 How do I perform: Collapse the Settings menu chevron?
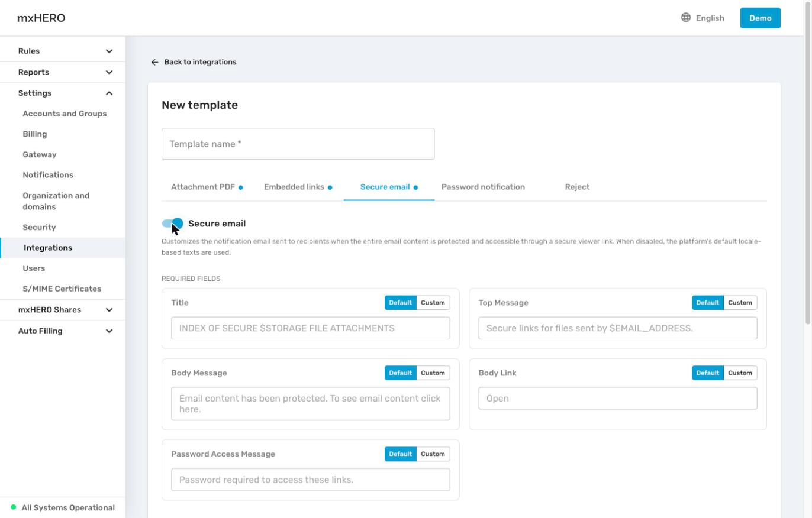click(109, 93)
